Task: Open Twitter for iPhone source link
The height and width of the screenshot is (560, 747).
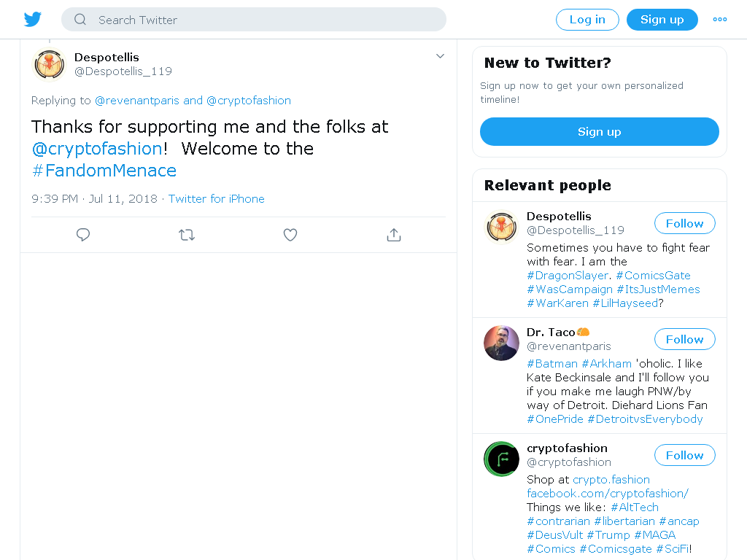Action: click(x=216, y=198)
